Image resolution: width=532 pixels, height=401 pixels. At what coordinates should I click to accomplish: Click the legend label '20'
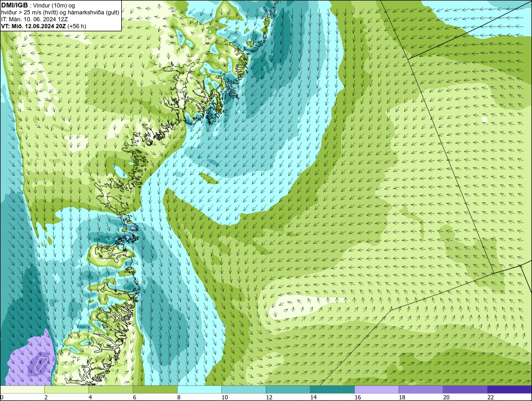click(446, 398)
